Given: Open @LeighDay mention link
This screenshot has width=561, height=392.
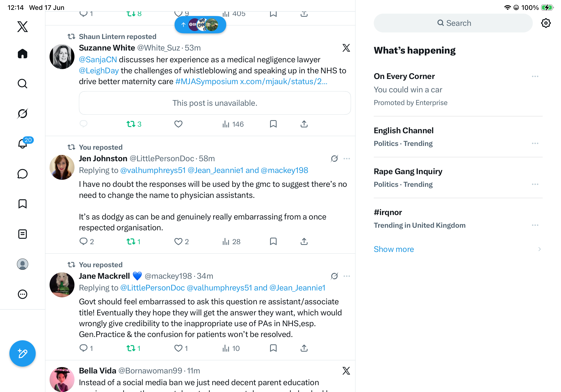Looking at the screenshot, I should coord(99,71).
